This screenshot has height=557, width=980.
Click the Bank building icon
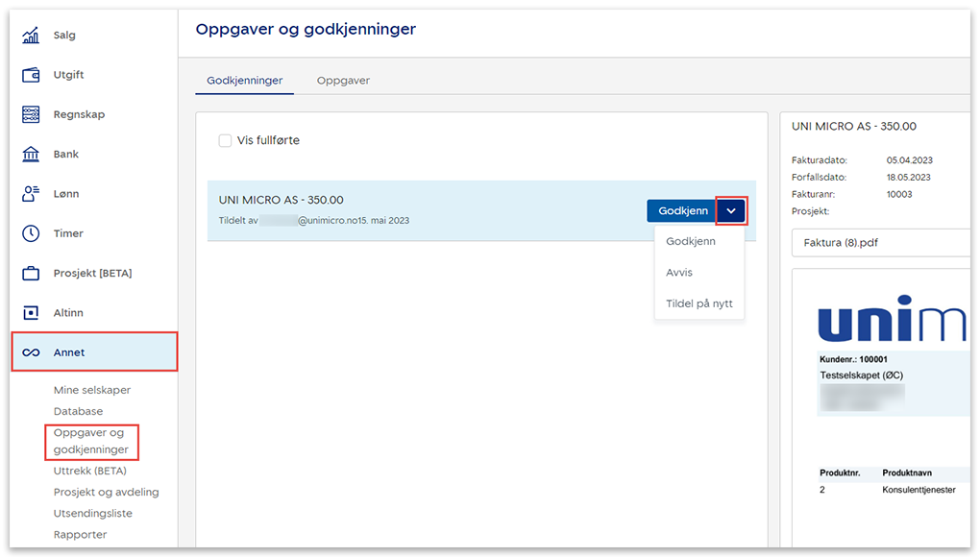click(x=31, y=154)
